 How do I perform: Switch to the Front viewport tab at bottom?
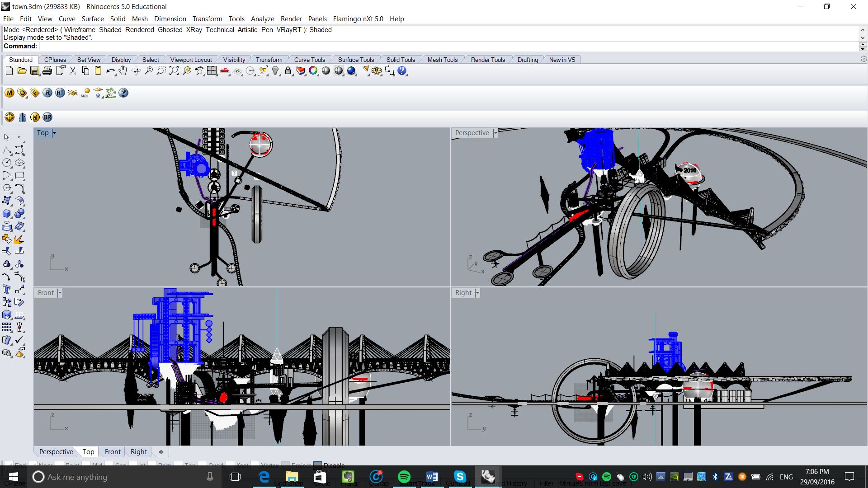coord(113,452)
